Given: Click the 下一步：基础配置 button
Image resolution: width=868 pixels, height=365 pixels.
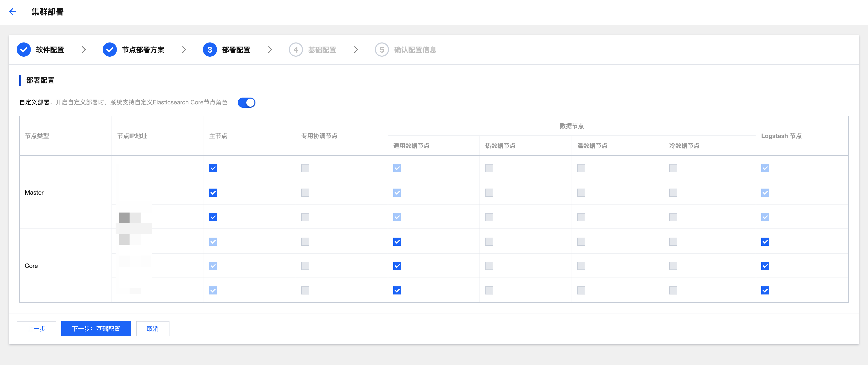Looking at the screenshot, I should click(96, 328).
